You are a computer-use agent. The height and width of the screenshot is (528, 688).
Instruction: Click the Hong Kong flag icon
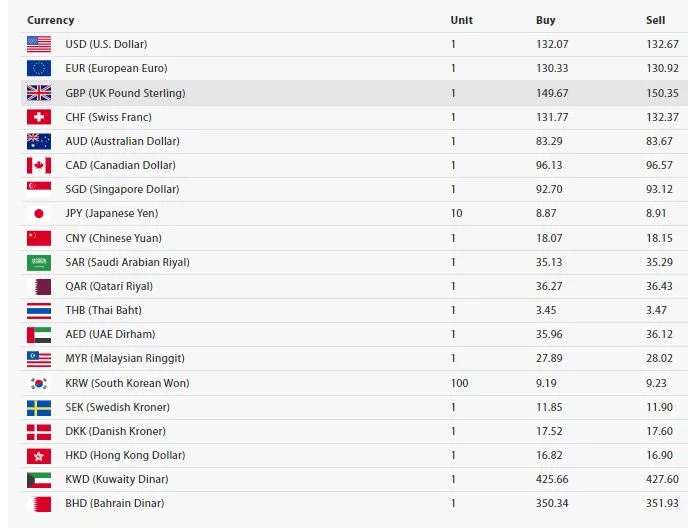pyautogui.click(x=39, y=455)
